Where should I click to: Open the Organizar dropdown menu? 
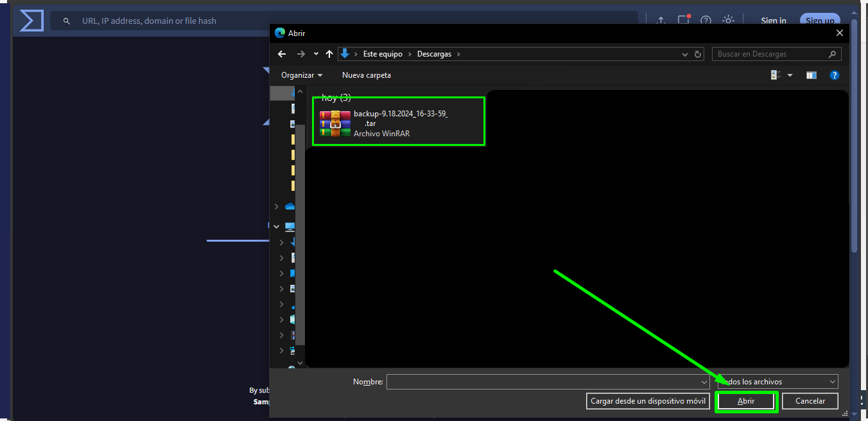coord(302,75)
